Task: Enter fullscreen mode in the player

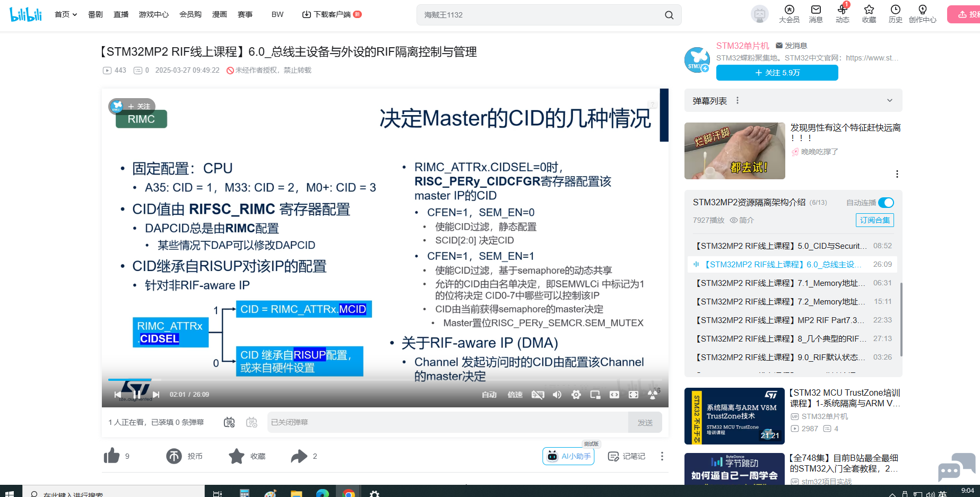Action: pos(634,395)
